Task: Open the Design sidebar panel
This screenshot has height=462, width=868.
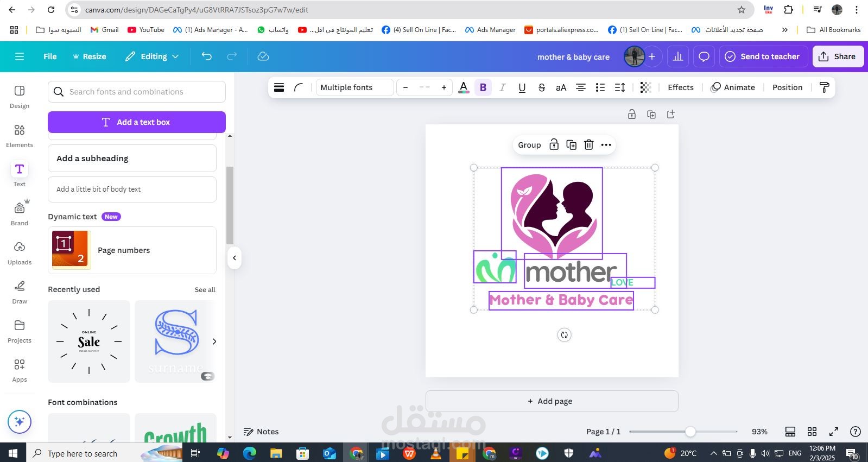Action: click(x=20, y=97)
